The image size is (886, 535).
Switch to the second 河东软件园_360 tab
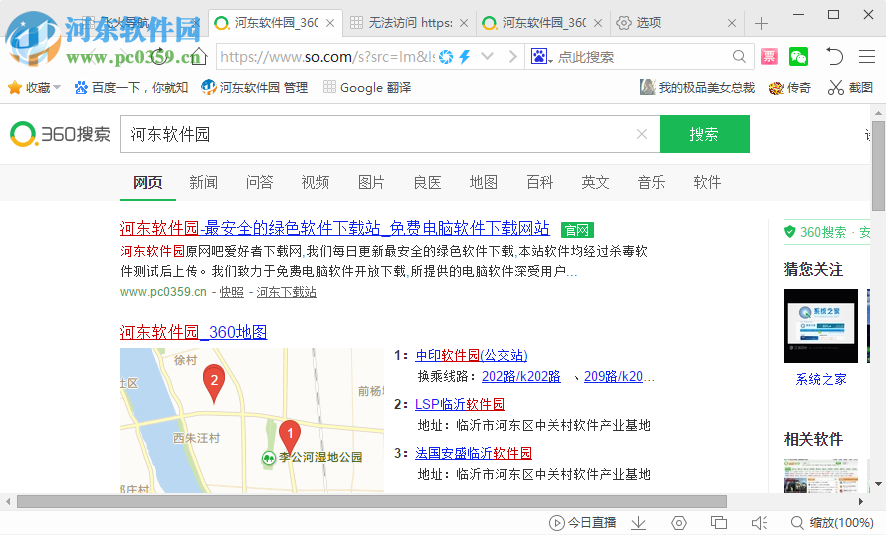544,23
